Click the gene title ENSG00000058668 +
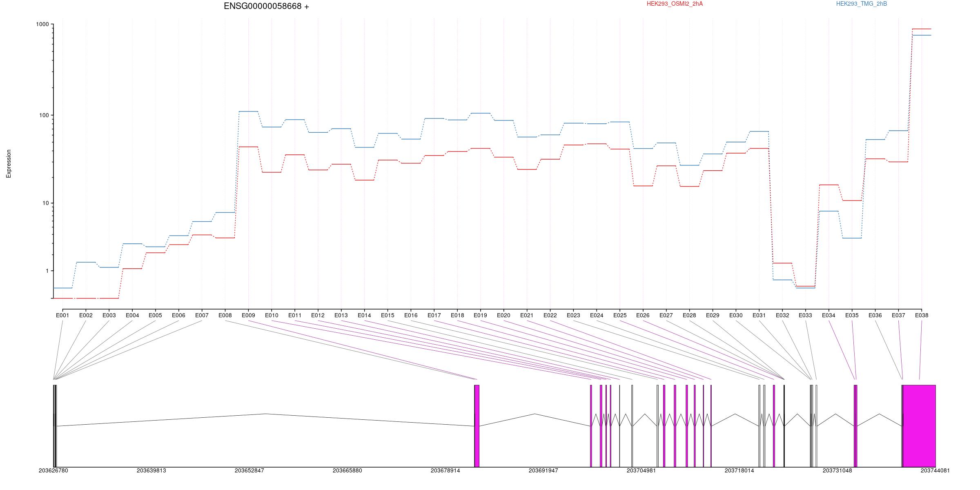 [266, 7]
